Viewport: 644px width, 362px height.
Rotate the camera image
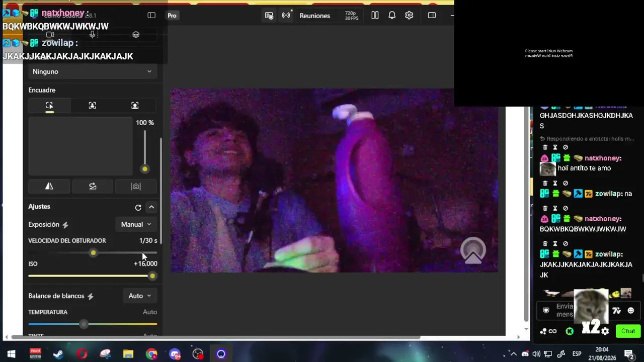coord(93,186)
